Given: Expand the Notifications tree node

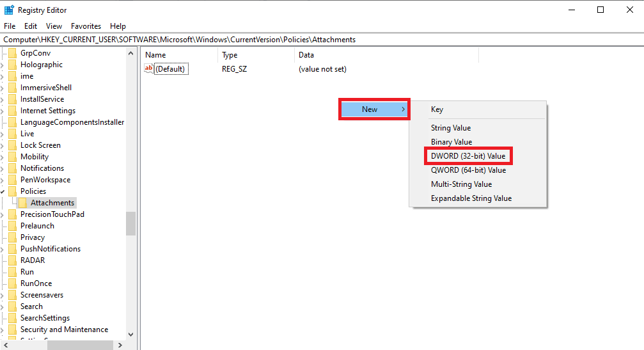Looking at the screenshot, I should (x=3, y=168).
